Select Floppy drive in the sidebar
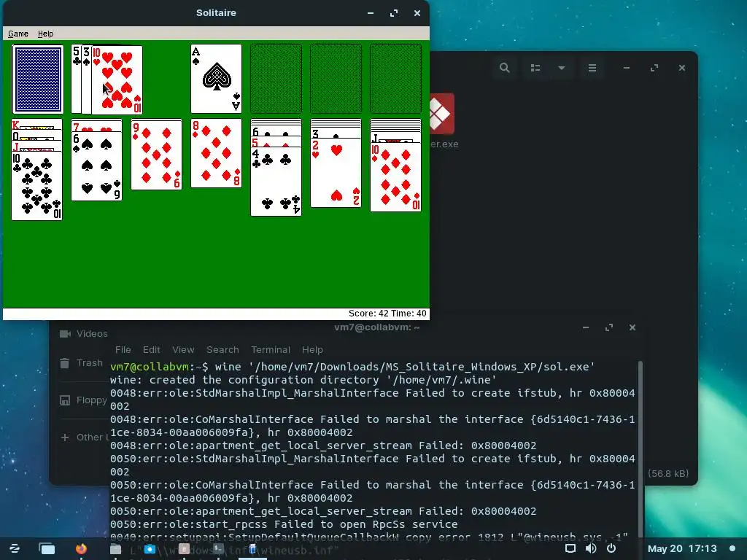 [x=84, y=400]
